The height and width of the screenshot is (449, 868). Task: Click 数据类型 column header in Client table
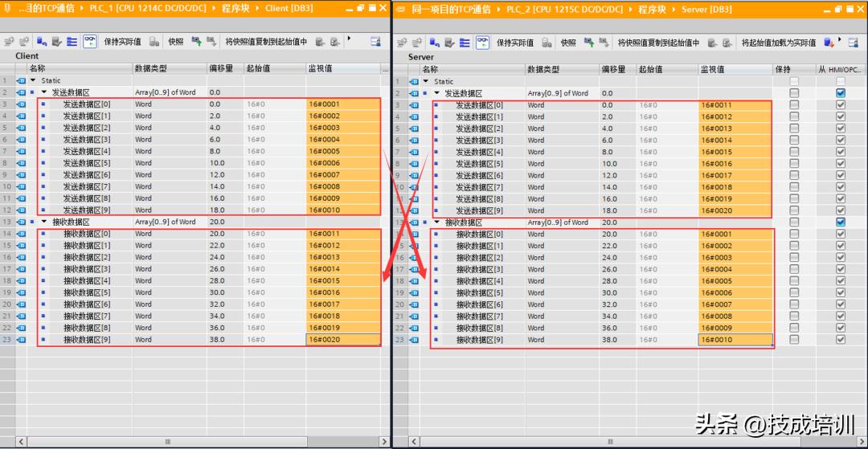(x=170, y=68)
